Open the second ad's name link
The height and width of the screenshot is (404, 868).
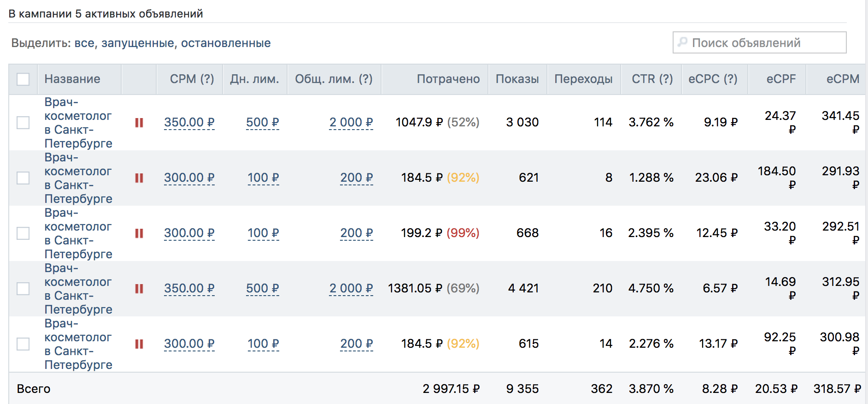78,178
